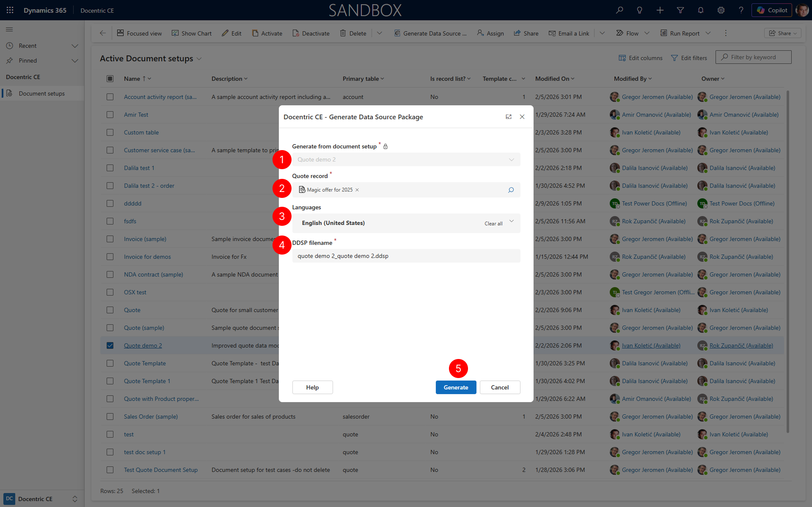Viewport: 812px width, 507px height.
Task: Open advanced find funnel icon in top bar
Action: [680, 10]
